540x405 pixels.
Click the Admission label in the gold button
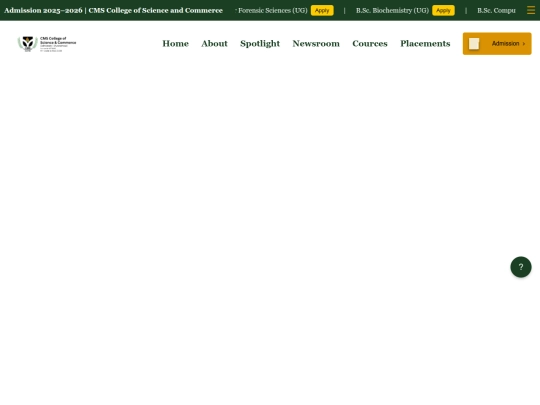point(505,43)
